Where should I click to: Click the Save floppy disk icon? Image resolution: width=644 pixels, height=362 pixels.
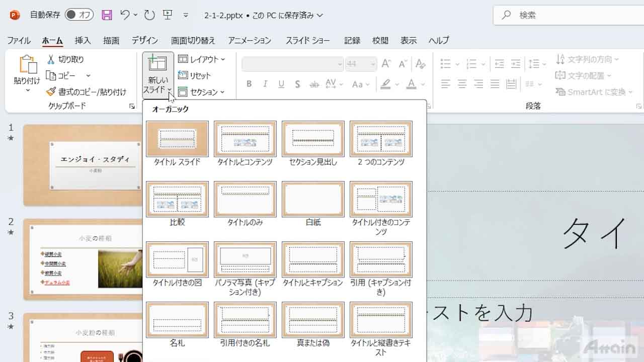tap(107, 15)
